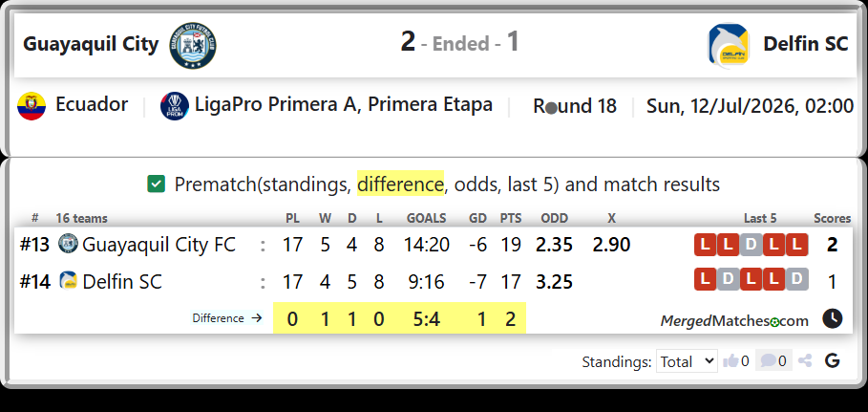Open the clock history icon
Viewport: 868px width, 412px height.
coord(832,319)
